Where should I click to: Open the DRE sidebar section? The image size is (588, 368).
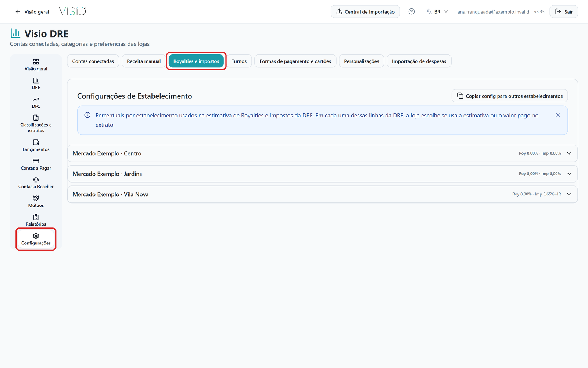pos(36,84)
